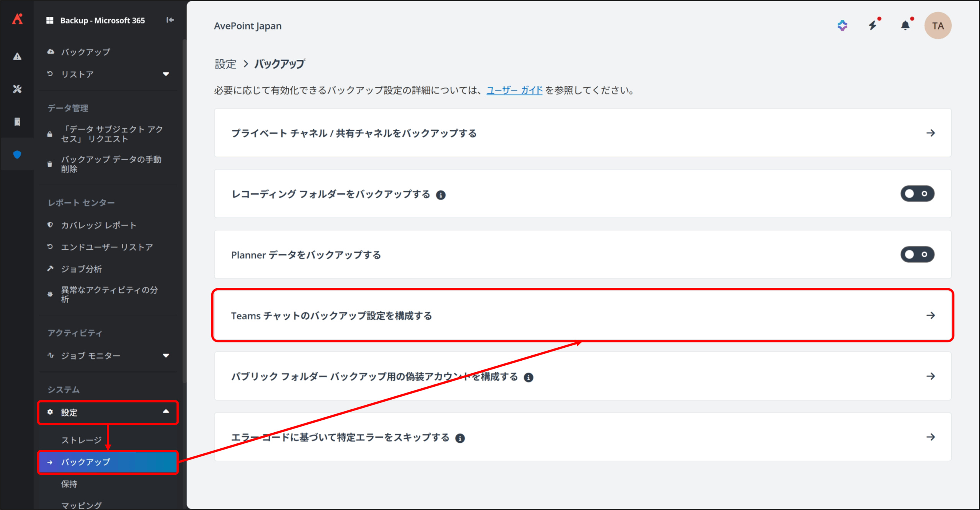Click the lightning bolt icon in header
The image size is (980, 510).
tap(873, 26)
